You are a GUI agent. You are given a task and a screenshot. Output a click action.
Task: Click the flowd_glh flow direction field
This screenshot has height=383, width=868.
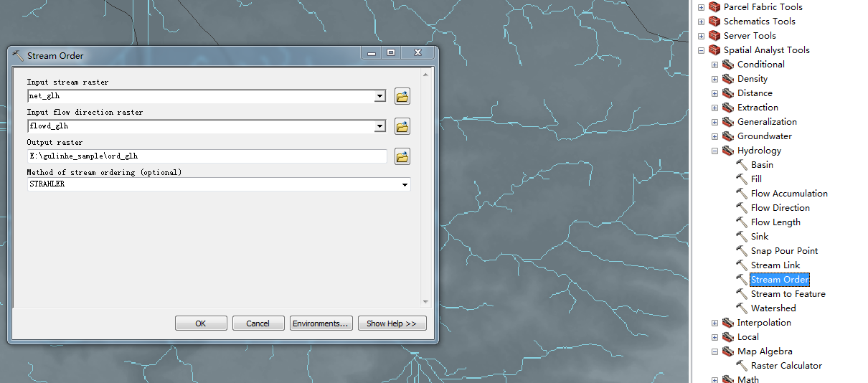201,126
